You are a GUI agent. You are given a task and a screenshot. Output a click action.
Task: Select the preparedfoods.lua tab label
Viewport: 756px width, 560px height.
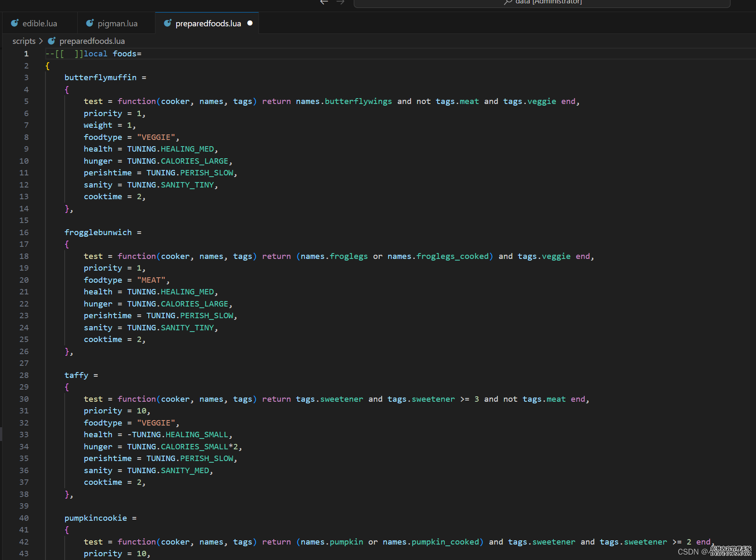[x=208, y=23]
